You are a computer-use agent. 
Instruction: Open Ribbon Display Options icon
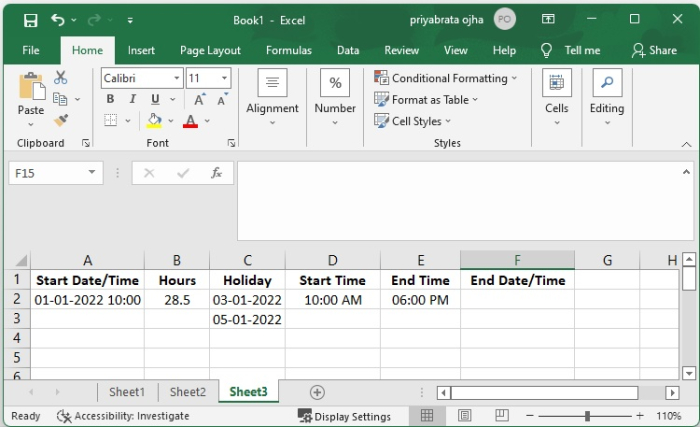click(548, 19)
